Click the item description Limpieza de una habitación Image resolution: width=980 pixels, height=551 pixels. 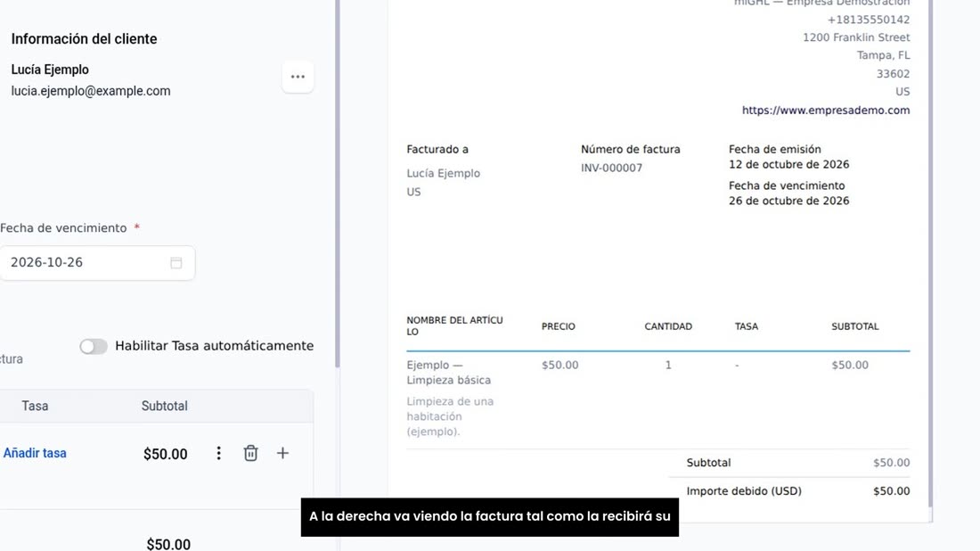(x=450, y=415)
